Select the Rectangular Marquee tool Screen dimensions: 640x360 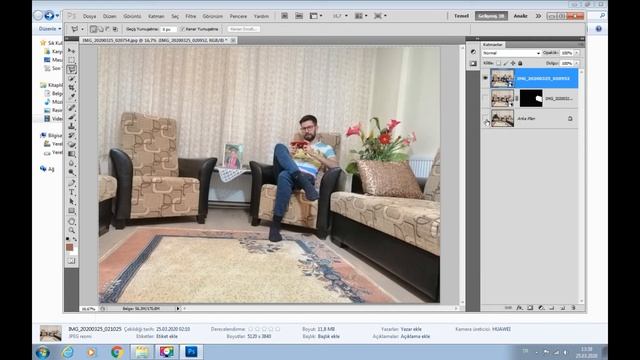[71, 60]
